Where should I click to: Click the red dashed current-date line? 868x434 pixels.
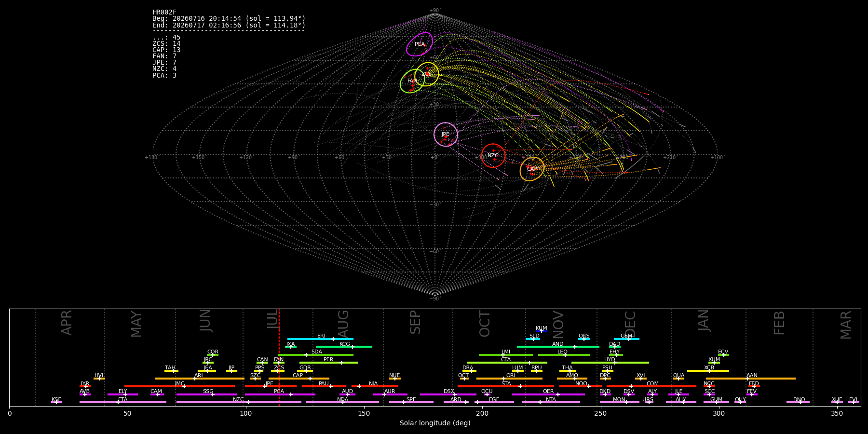[279, 357]
